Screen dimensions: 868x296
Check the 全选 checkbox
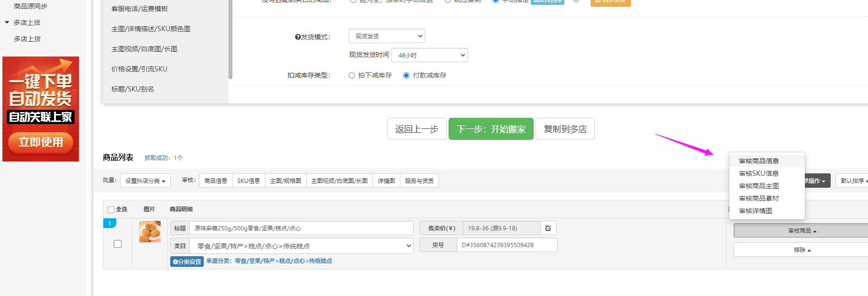tap(111, 209)
